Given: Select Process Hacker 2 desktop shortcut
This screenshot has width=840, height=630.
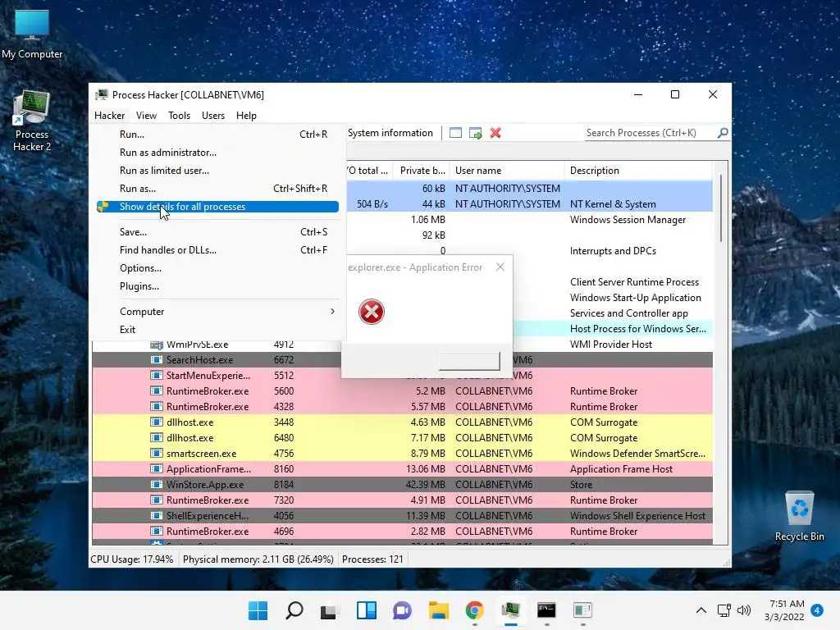Looking at the screenshot, I should click(x=32, y=121).
